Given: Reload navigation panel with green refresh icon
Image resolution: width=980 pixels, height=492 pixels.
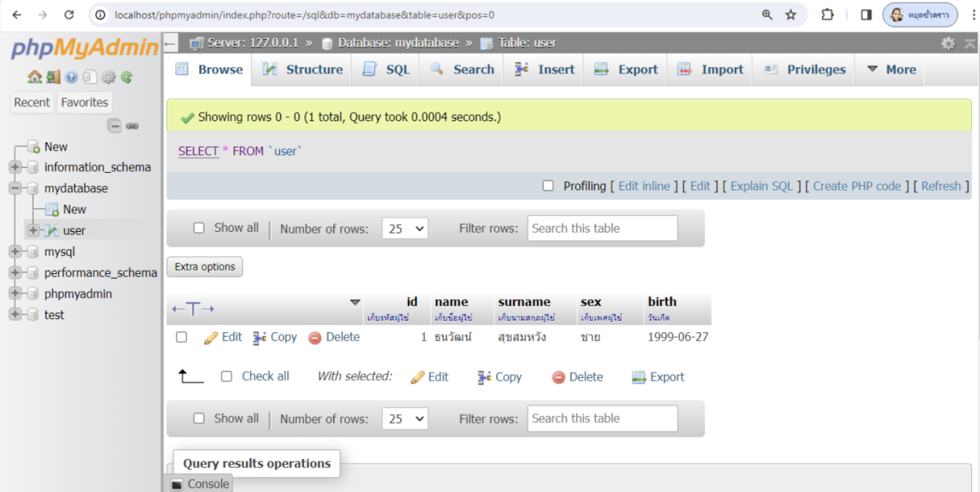Looking at the screenshot, I should (127, 77).
